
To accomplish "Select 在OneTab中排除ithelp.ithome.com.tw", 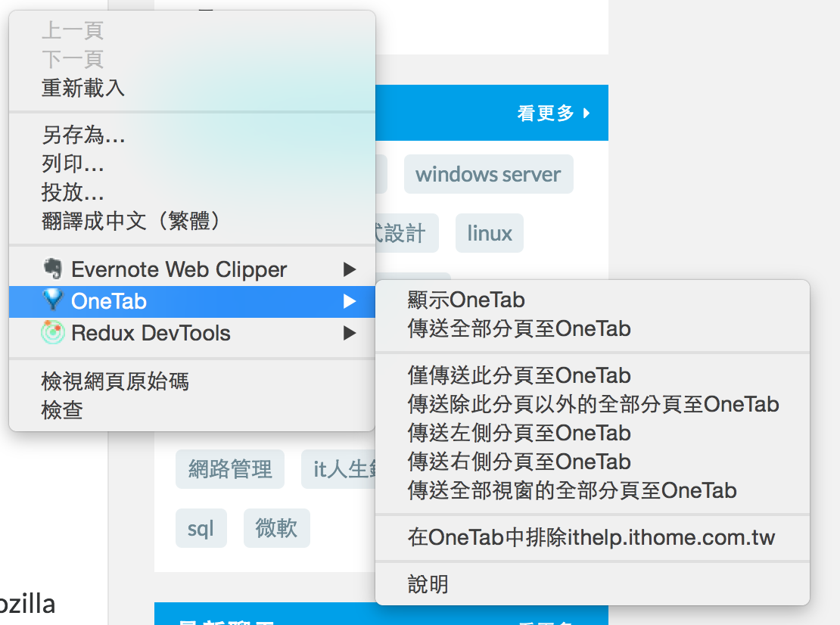I will point(593,537).
